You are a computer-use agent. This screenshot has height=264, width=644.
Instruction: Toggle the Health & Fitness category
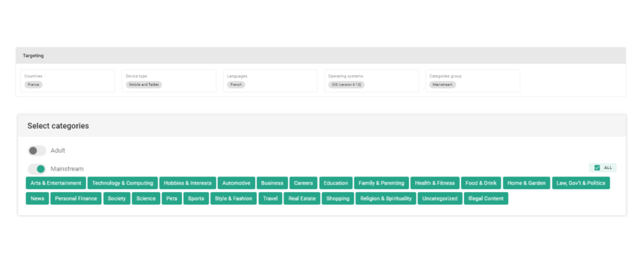coord(435,183)
